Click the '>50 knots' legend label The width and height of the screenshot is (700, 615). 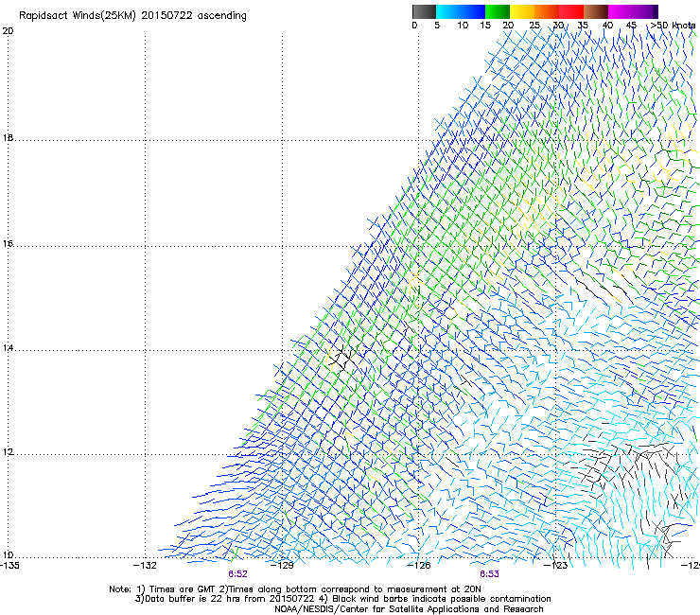click(x=673, y=26)
